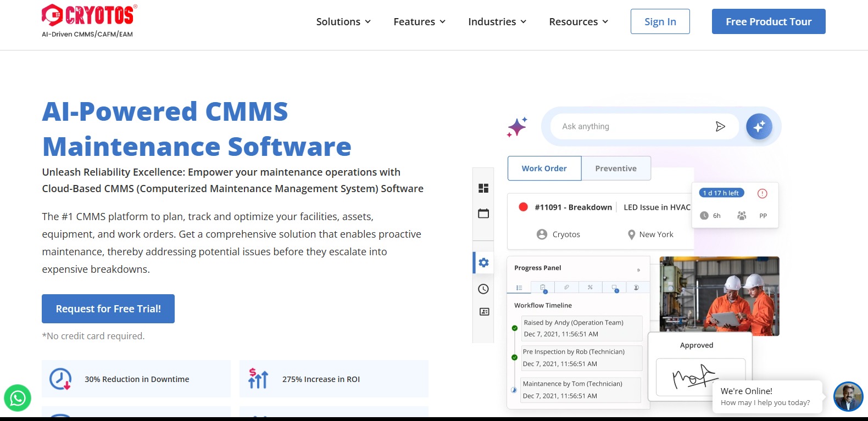Click the purple sparkle stars icon
Screen dimensions: 868x421
(517, 127)
